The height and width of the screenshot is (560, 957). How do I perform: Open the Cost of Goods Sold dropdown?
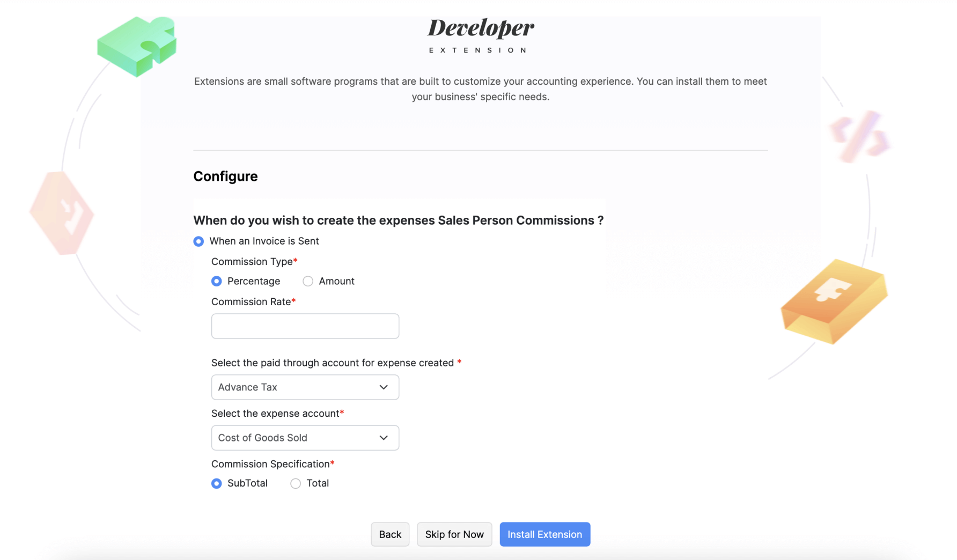tap(305, 438)
